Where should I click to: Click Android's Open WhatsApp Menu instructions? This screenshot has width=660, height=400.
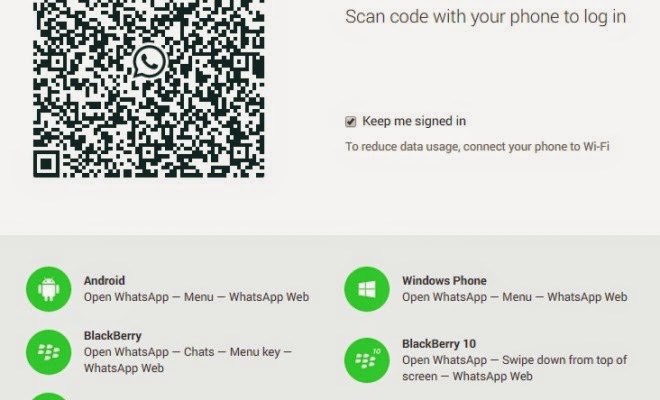tap(197, 297)
